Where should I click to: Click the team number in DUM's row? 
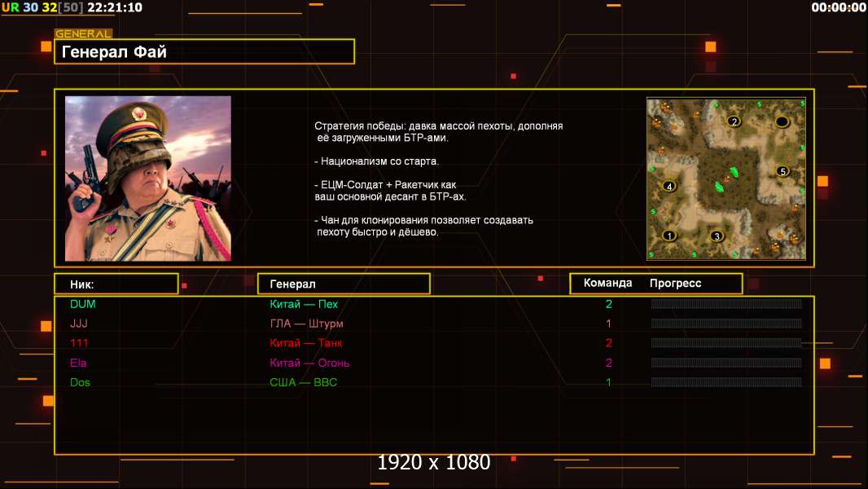(608, 304)
